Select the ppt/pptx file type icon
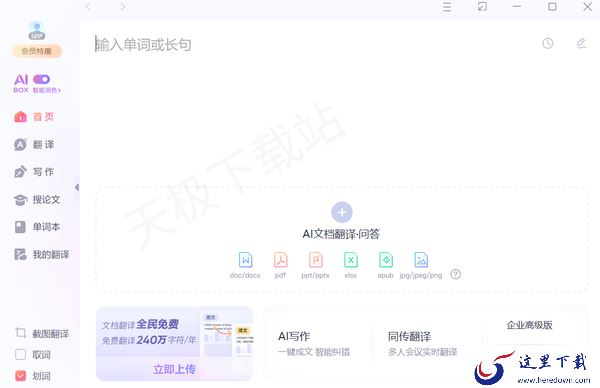 (x=316, y=260)
